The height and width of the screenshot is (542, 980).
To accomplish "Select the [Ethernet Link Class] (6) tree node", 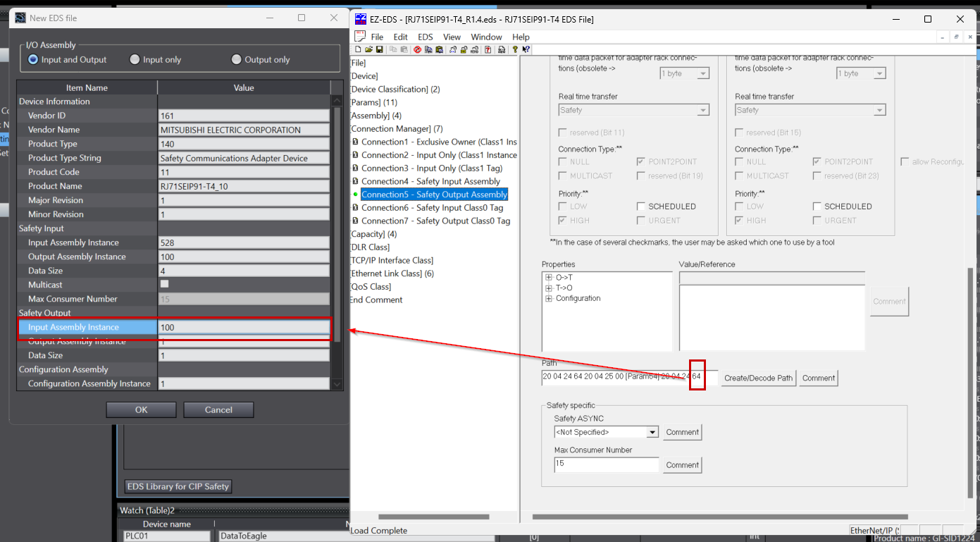I will click(x=392, y=273).
